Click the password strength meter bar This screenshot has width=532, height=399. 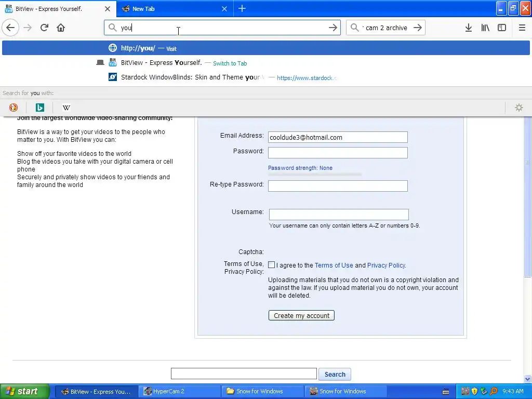[x=314, y=175]
